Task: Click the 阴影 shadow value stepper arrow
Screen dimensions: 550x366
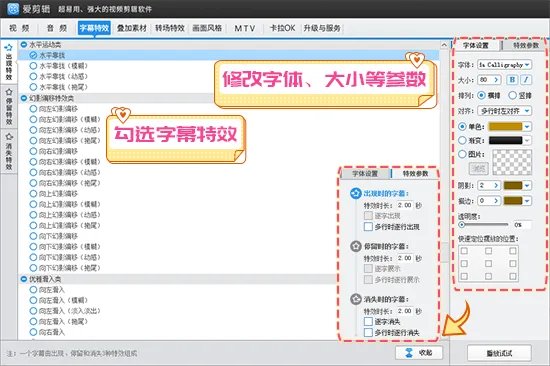Action: (x=496, y=185)
